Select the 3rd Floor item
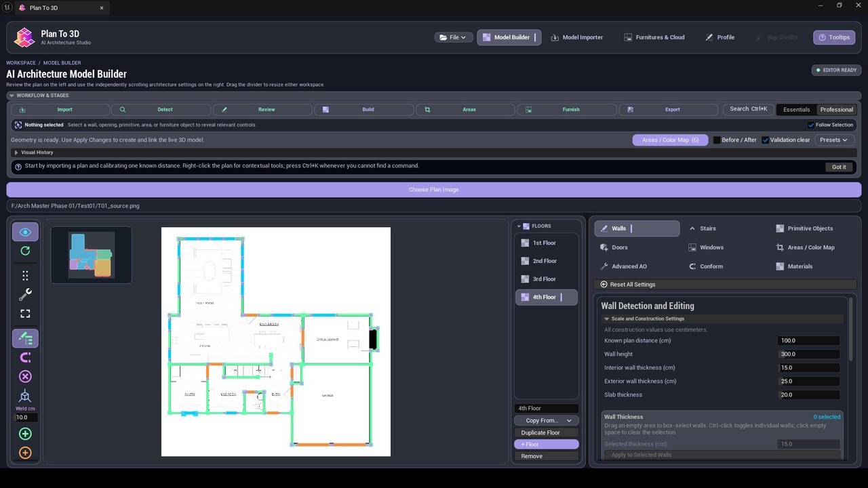868x488 pixels. tap(546, 279)
